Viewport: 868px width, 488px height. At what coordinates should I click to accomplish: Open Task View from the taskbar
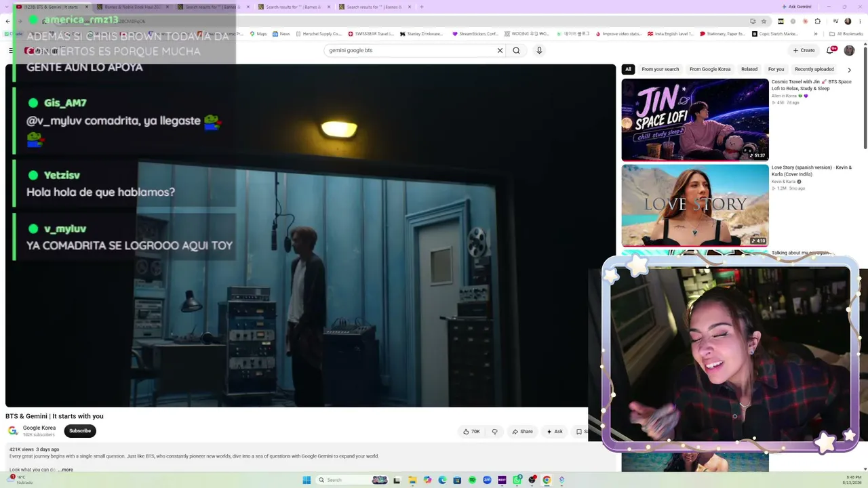pos(397,480)
